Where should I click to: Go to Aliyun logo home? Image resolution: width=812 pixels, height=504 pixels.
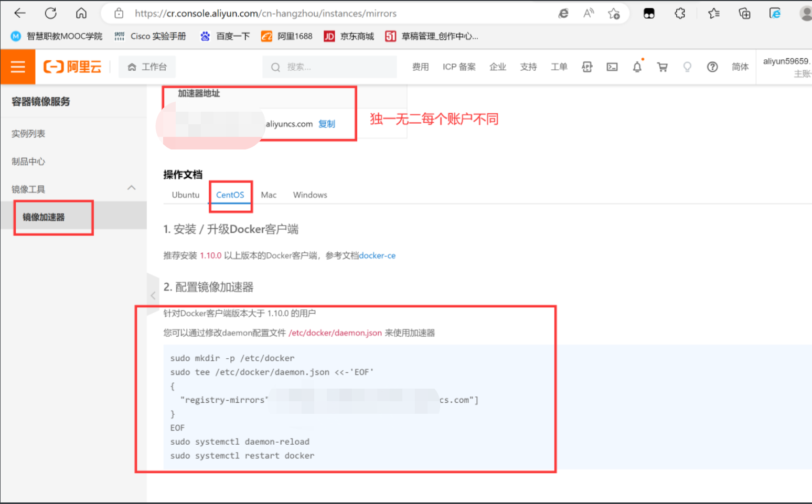pos(72,67)
